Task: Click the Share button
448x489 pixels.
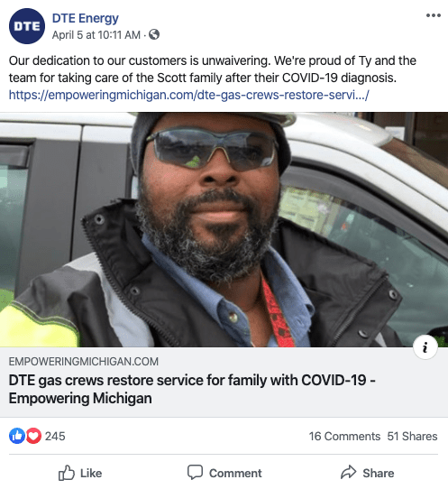Action: click(367, 473)
